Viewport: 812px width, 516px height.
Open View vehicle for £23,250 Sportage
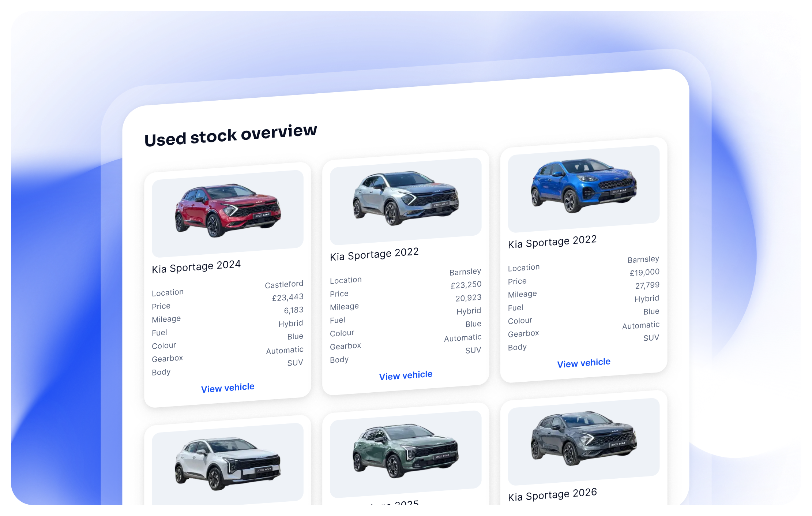[406, 375]
